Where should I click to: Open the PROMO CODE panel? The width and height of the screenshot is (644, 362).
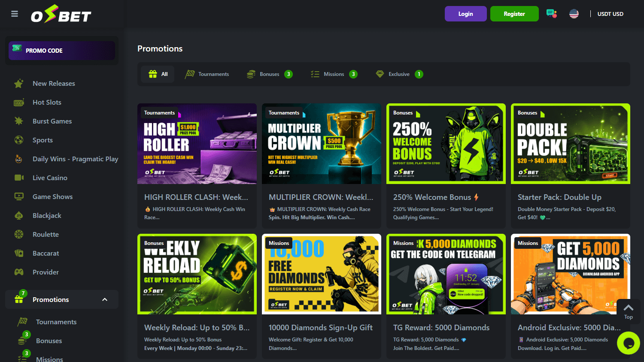pos(61,50)
